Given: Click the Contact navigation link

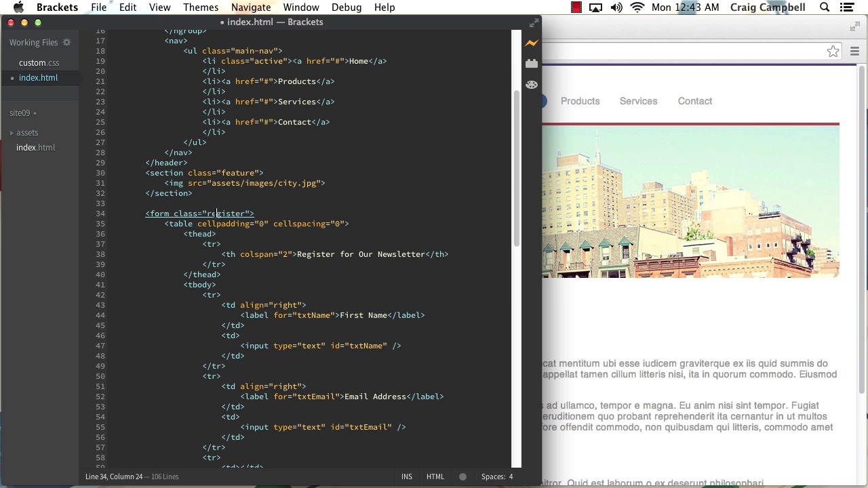Looking at the screenshot, I should click(694, 101).
